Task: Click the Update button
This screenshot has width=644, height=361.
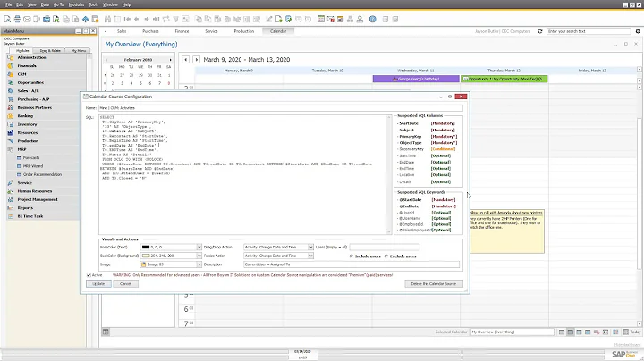Action: [98, 283]
